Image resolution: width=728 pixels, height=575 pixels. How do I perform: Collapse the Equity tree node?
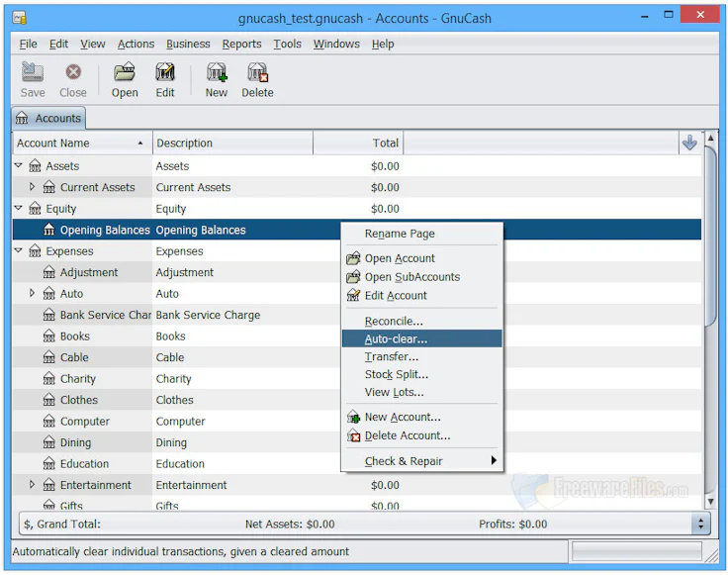(19, 208)
